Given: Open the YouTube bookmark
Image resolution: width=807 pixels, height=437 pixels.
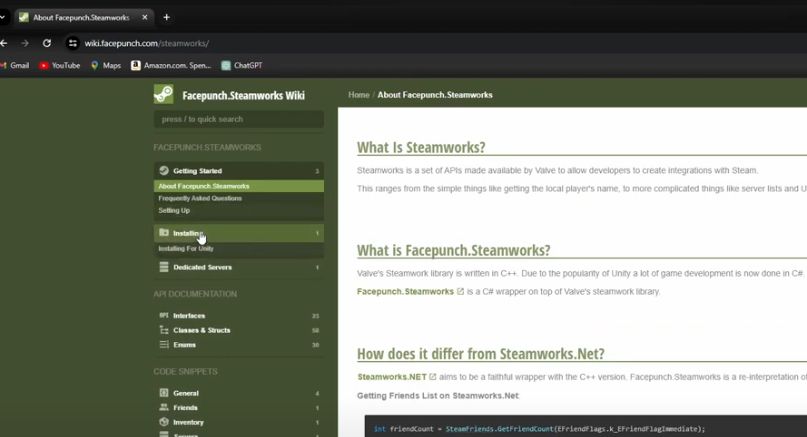Looking at the screenshot, I should coord(60,65).
